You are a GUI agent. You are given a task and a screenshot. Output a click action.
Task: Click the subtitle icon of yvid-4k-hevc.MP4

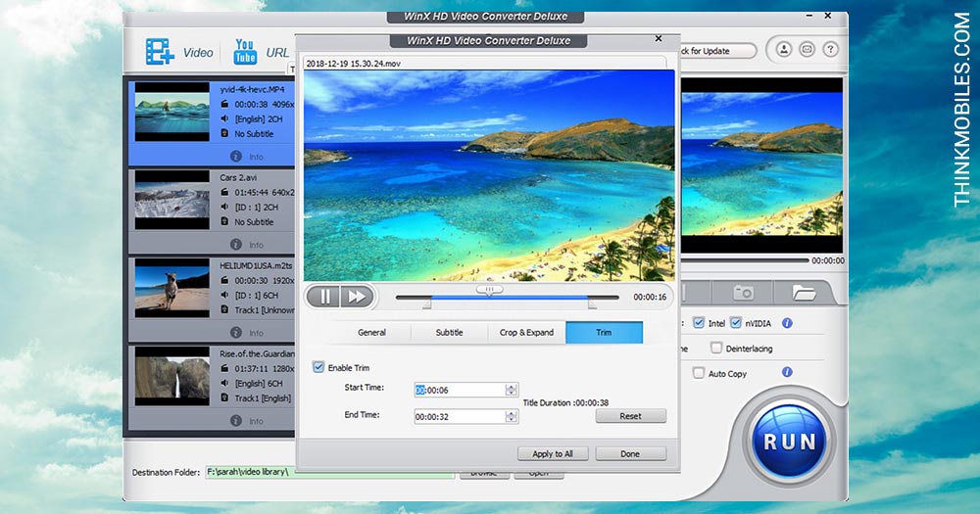click(x=224, y=133)
